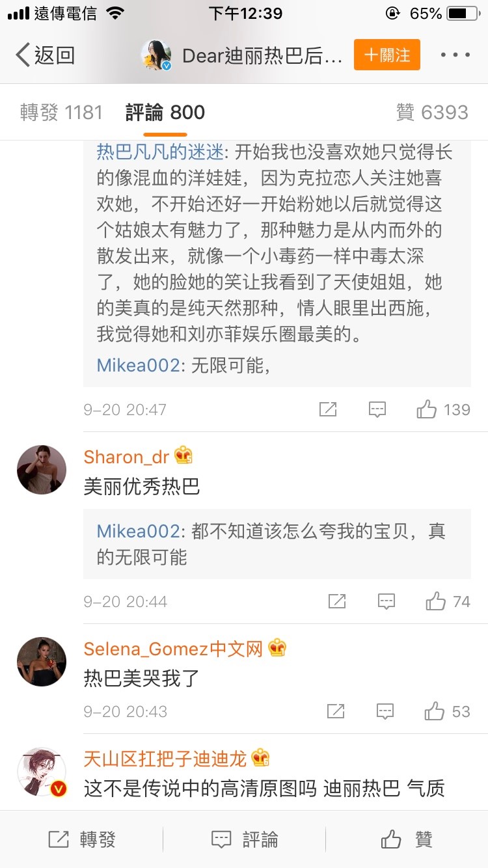Open Sharon_dr's profile avatar

point(42,470)
